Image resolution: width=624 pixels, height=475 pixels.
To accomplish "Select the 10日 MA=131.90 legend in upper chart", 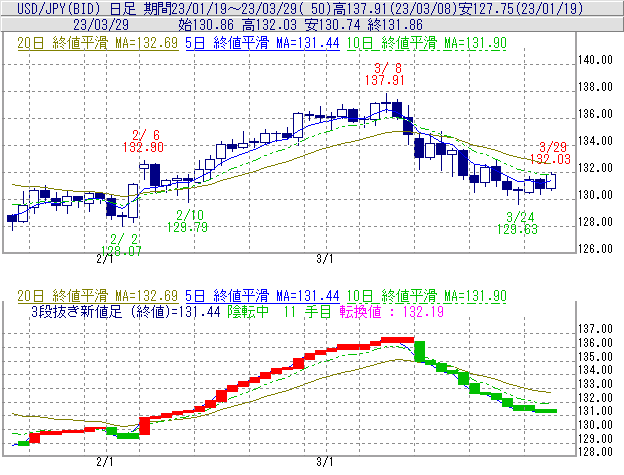I will [427, 43].
